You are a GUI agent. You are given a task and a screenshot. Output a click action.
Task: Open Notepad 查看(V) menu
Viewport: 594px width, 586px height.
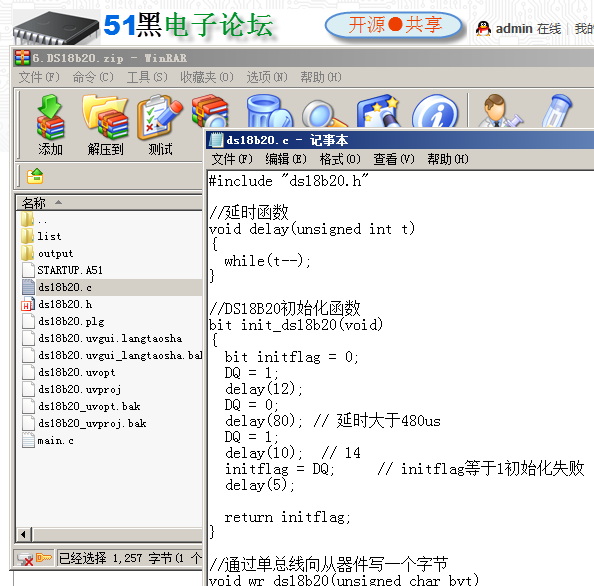pyautogui.click(x=394, y=159)
